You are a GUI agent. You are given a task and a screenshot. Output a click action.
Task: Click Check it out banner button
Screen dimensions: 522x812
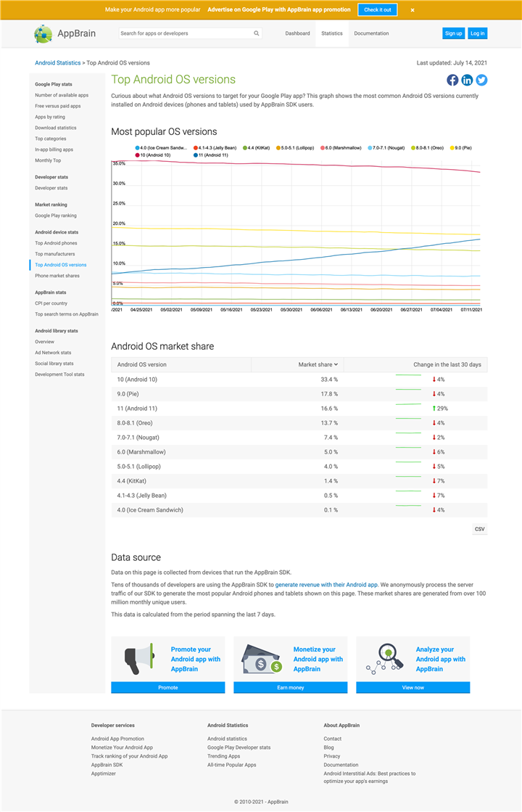click(x=378, y=10)
